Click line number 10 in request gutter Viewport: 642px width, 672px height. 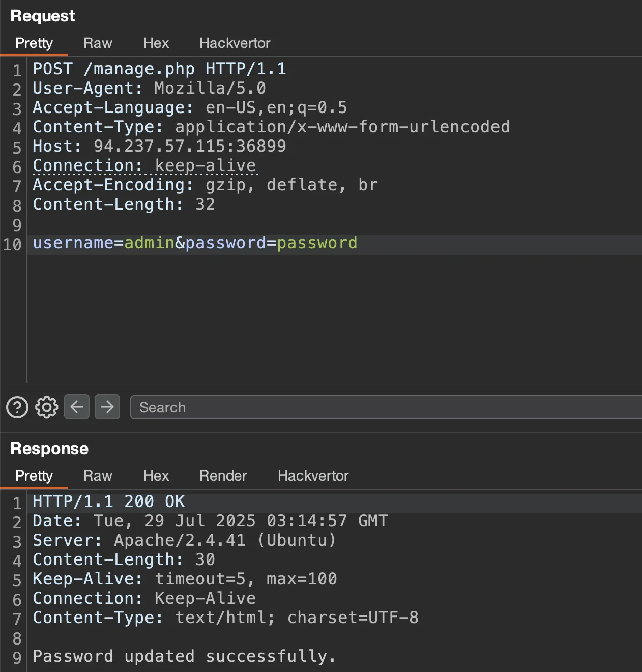click(x=12, y=244)
